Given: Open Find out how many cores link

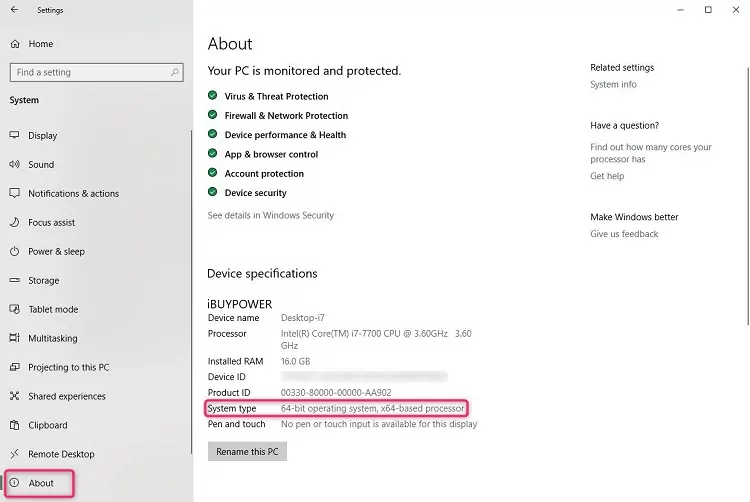Looking at the screenshot, I should click(x=651, y=153).
